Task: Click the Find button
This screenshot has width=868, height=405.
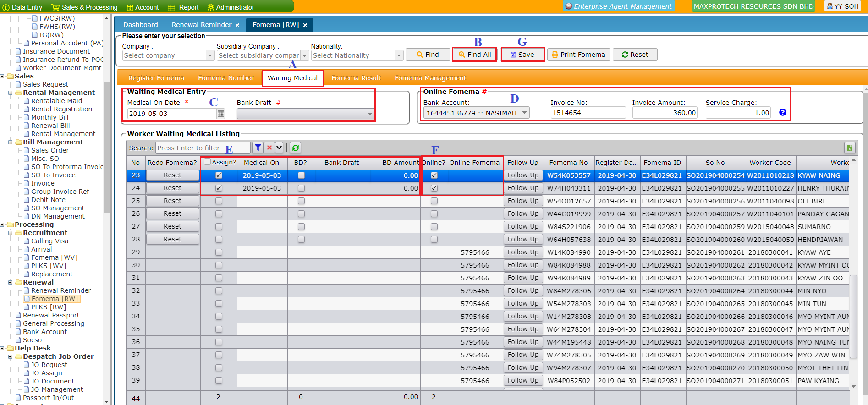Action: click(427, 55)
